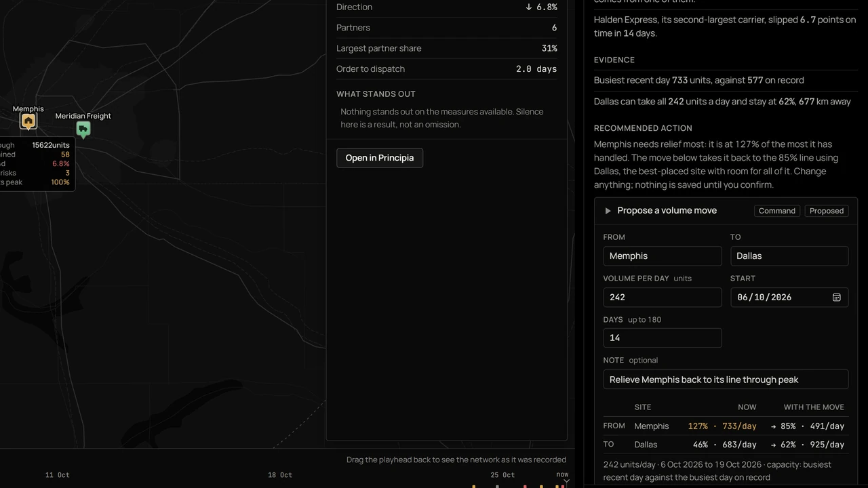Open the Start date calendar picker
Screen dimensions: 868x488
837,298
